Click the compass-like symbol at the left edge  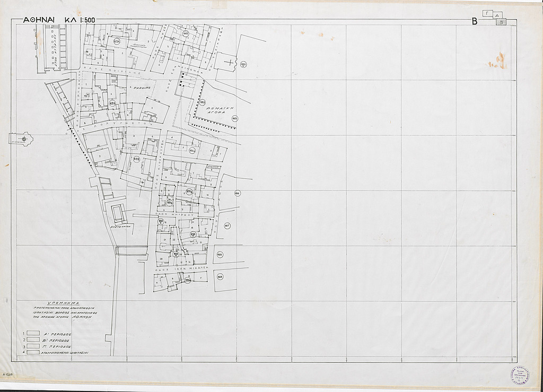click(24, 139)
